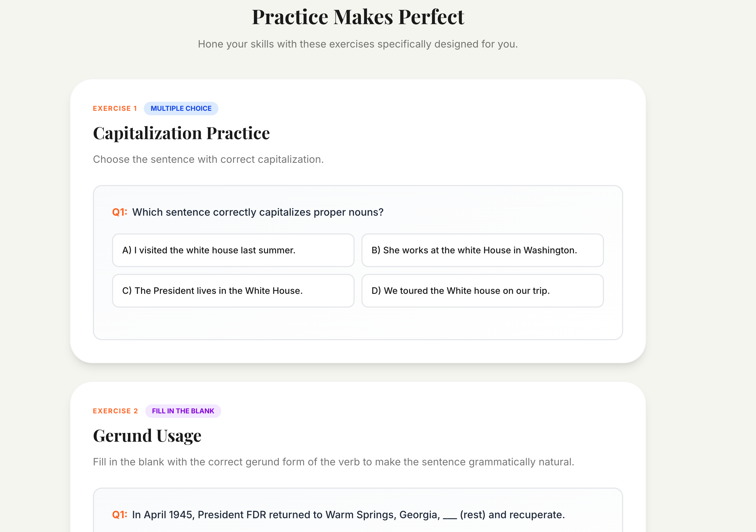Click the EXERCISE 1 label
Screen dimensions: 756x532
115,109
